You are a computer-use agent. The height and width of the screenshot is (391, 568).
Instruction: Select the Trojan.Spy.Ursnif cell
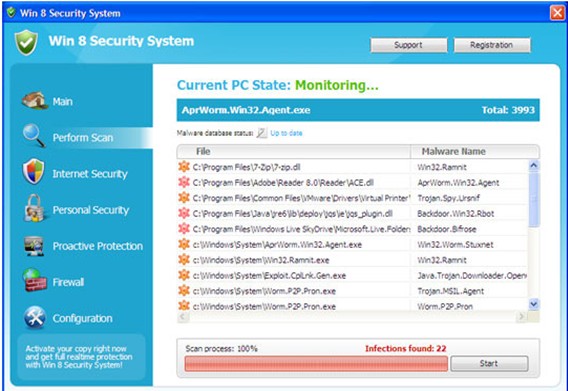tap(448, 198)
